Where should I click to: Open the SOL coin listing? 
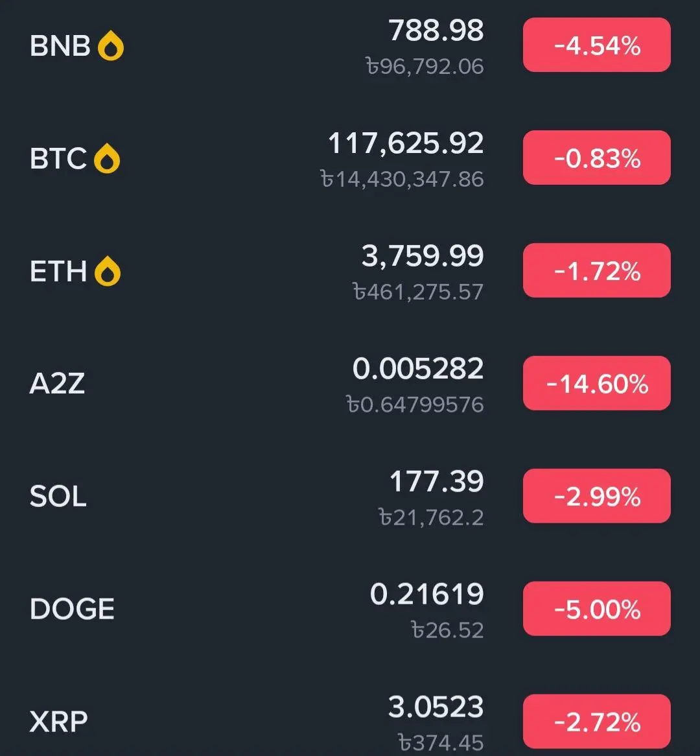[350, 497]
